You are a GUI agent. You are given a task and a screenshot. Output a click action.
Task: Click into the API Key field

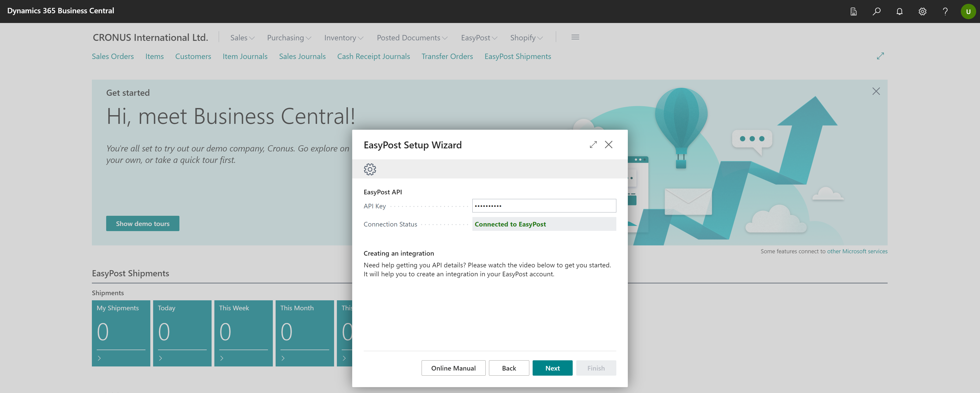544,206
